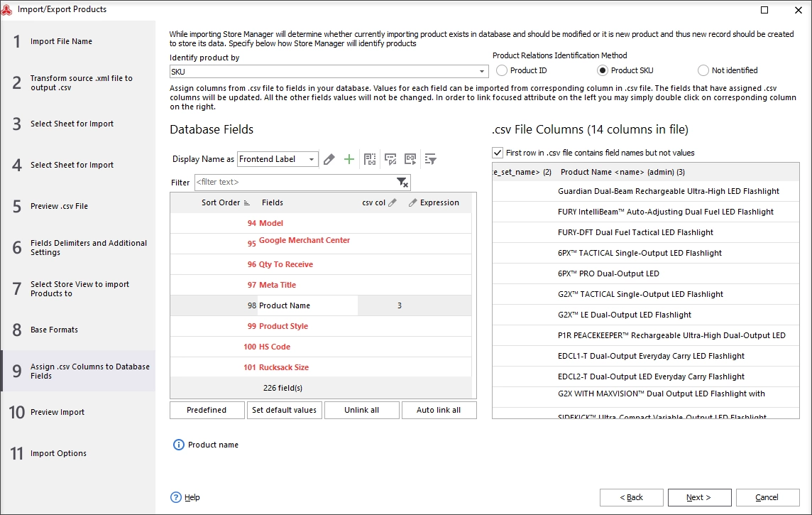Select the Meta Title field row
Image resolution: width=812 pixels, height=515 pixels.
[x=321, y=285]
